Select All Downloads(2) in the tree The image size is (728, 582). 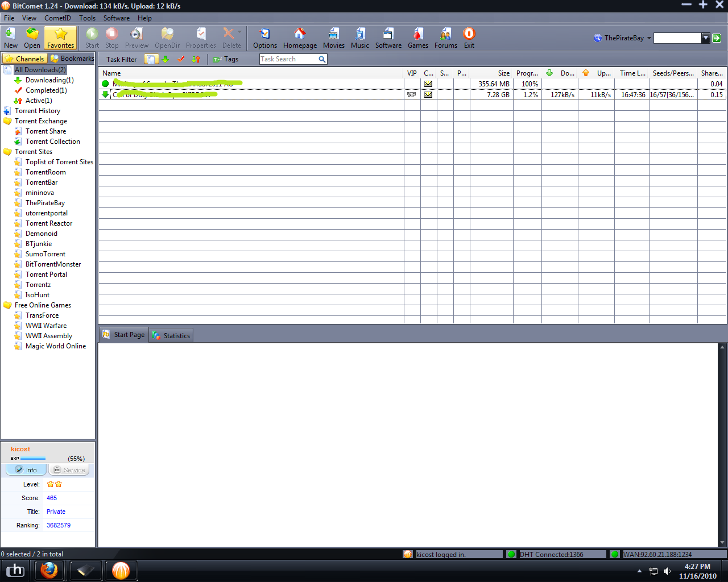(40, 70)
